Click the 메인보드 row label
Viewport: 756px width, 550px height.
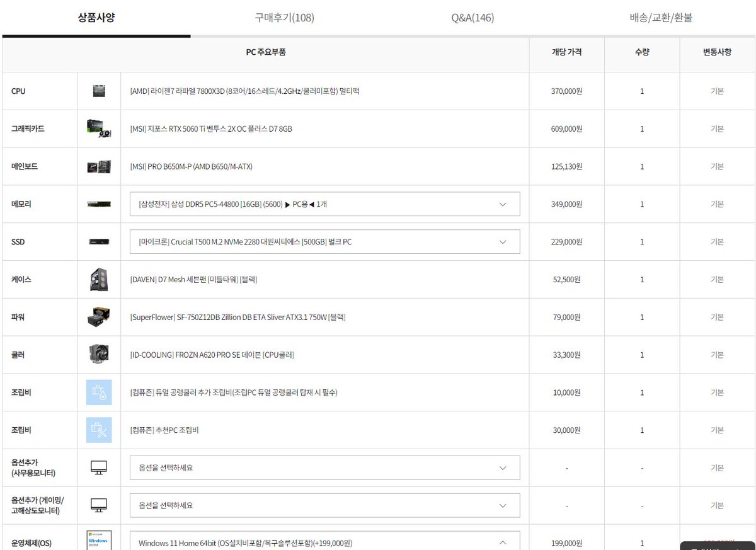(x=25, y=166)
